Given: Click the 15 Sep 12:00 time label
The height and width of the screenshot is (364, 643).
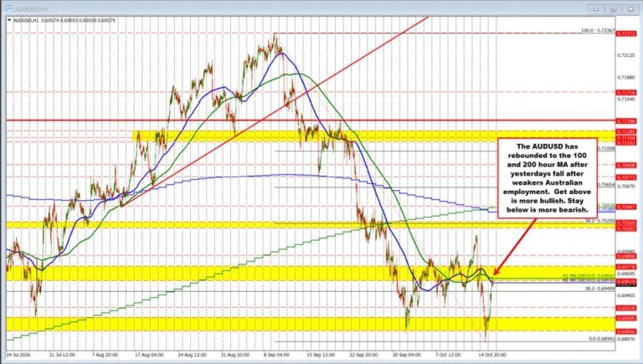Looking at the screenshot, I should [321, 355].
